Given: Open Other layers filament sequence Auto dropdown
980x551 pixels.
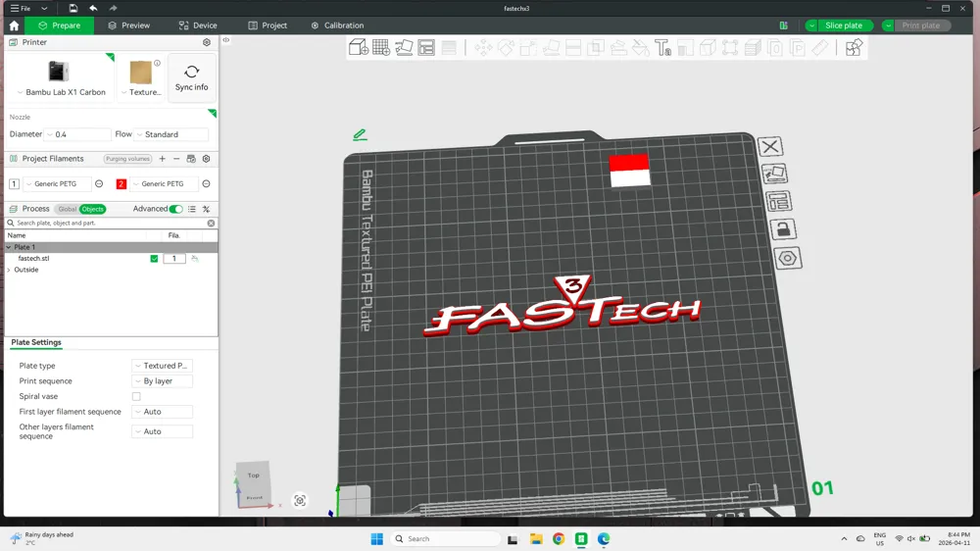Looking at the screenshot, I should pos(162,431).
